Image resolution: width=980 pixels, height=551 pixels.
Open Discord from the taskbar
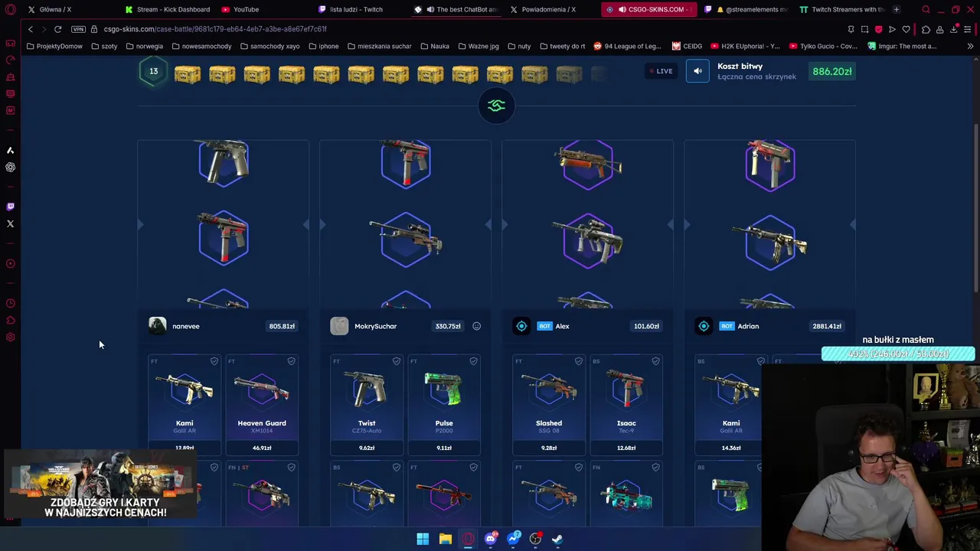[x=491, y=539]
